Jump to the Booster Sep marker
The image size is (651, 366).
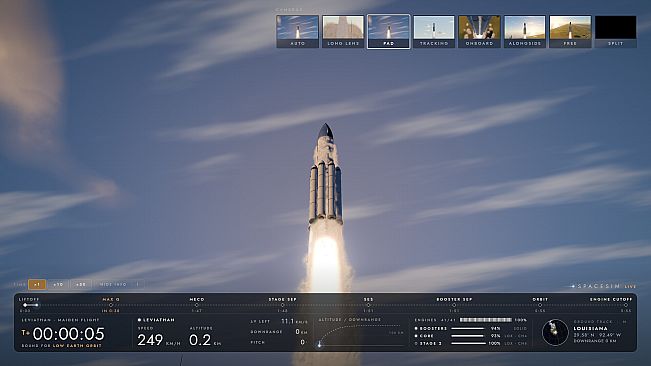pyautogui.click(x=454, y=305)
